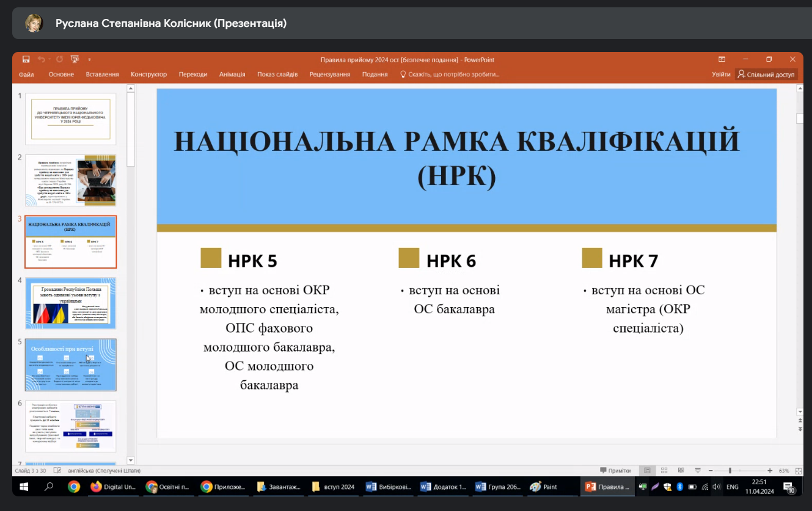Click the 'Скажіть, що потрібно зробити' search box
This screenshot has height=511, width=812.
click(450, 74)
